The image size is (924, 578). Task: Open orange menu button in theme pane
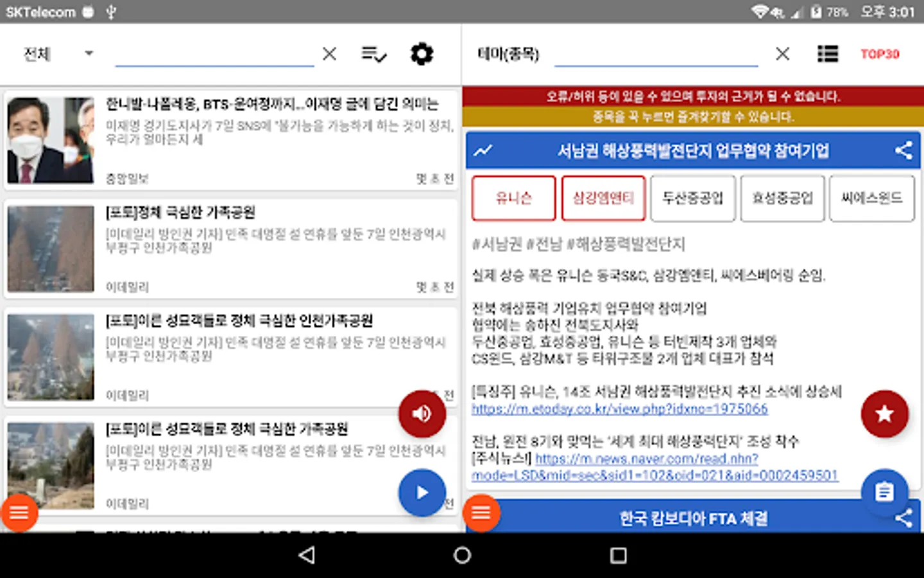(481, 512)
